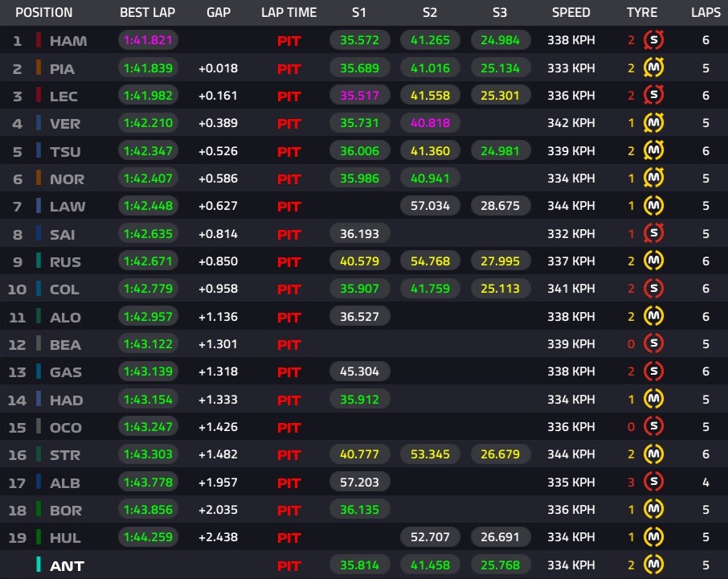
Task: Click HAM's purple best lap 1:41.821
Action: point(148,40)
